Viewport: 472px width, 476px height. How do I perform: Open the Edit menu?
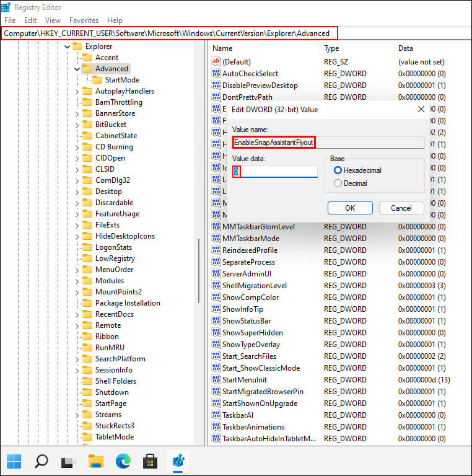[x=30, y=20]
